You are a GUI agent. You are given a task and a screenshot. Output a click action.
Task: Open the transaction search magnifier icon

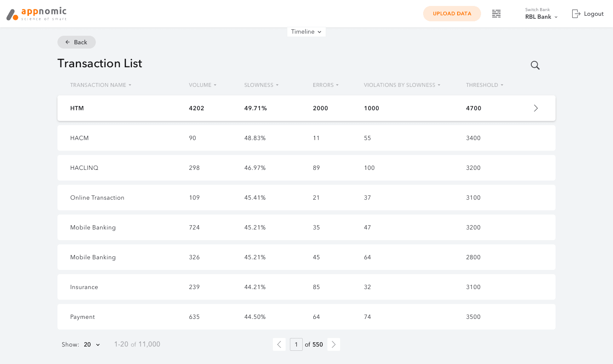click(535, 65)
